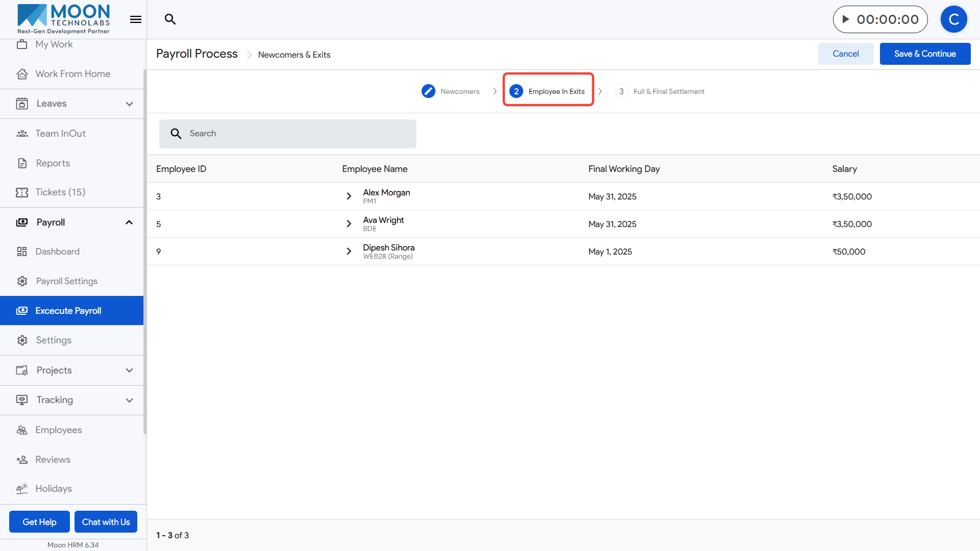
Task: Click Save & Continue button
Action: point(924,54)
